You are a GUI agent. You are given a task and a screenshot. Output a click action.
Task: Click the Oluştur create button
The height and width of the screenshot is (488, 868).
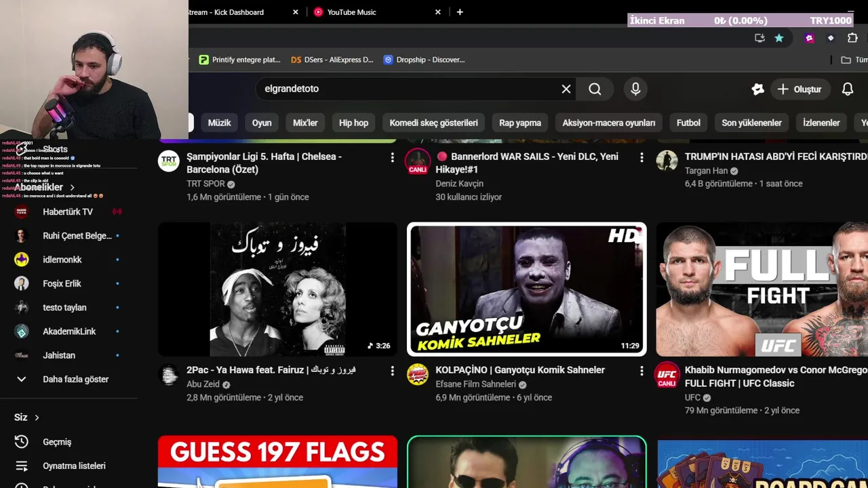[800, 89]
